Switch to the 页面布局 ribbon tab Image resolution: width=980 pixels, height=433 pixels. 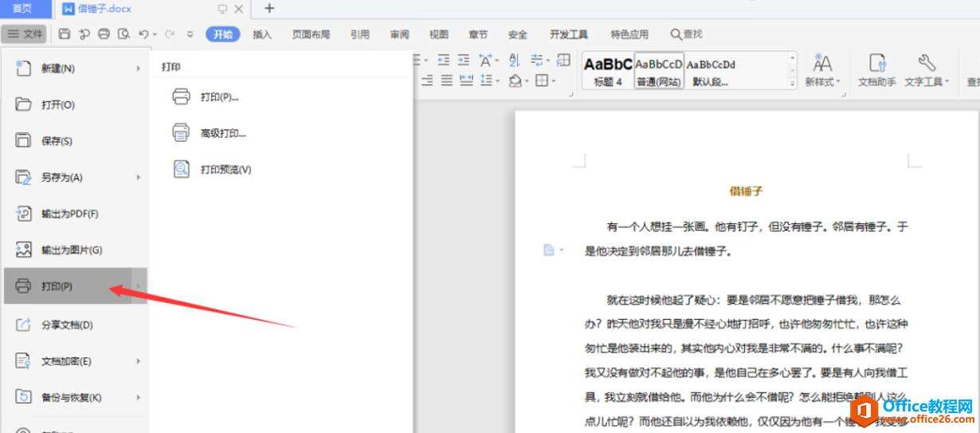click(311, 34)
